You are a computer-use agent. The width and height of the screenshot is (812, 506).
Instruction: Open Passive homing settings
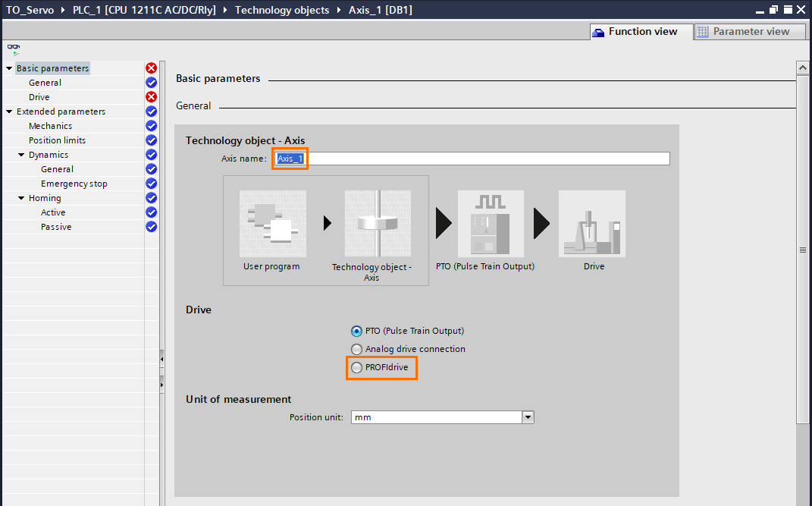tap(56, 227)
